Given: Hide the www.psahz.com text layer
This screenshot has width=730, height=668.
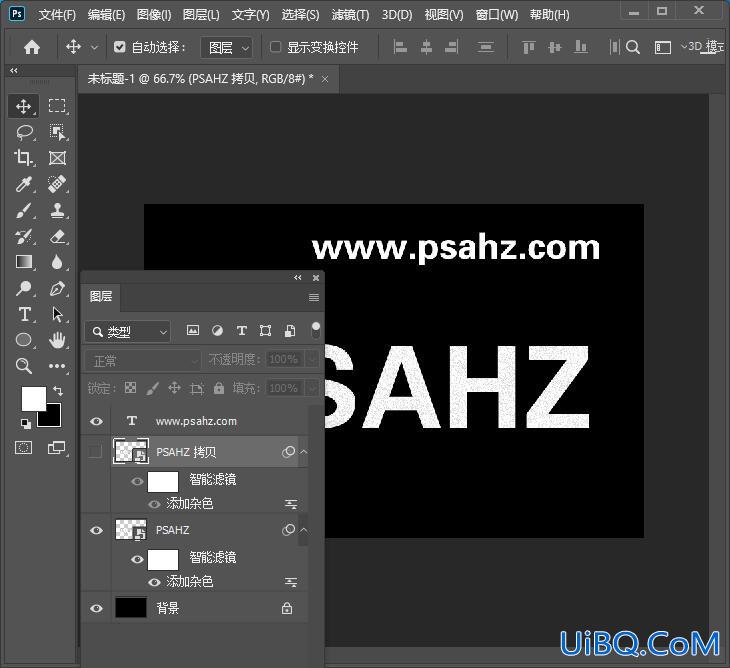Looking at the screenshot, I should click(96, 421).
